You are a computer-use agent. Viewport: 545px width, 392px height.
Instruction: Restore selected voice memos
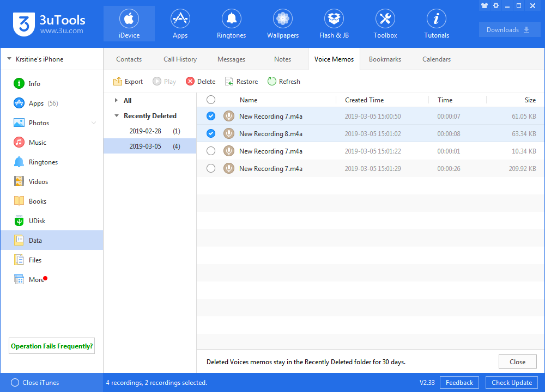click(x=241, y=81)
